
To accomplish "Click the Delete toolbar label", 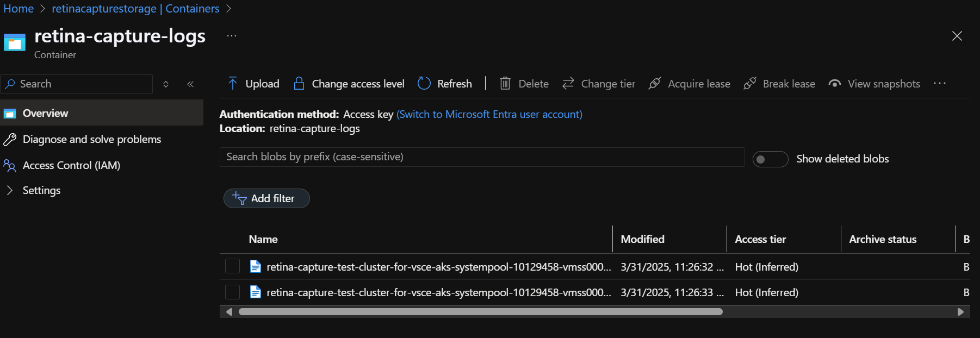I will click(534, 84).
